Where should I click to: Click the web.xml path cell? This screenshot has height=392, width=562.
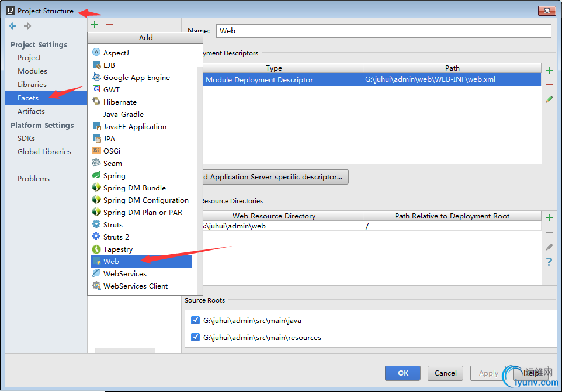point(452,79)
